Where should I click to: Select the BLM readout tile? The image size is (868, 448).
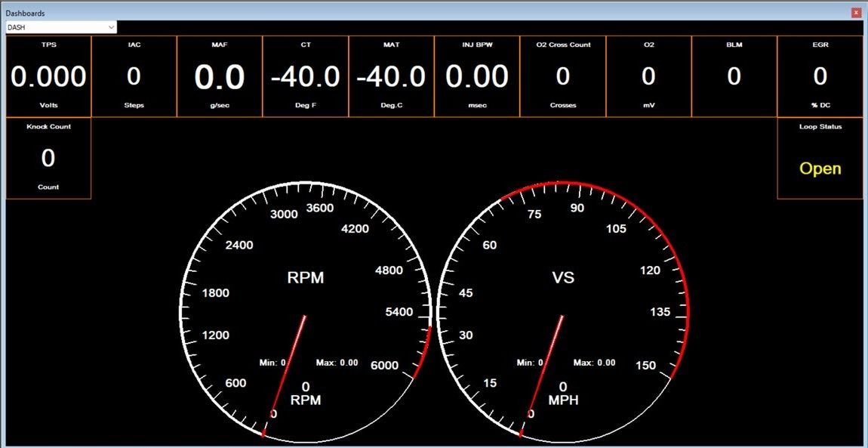(734, 76)
